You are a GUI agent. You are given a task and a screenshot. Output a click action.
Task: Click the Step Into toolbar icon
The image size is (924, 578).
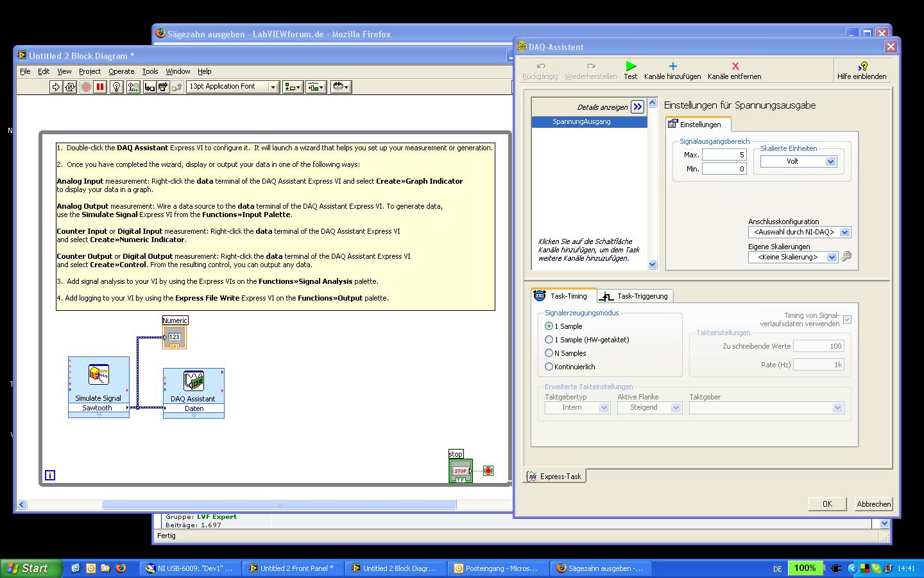tap(150, 87)
